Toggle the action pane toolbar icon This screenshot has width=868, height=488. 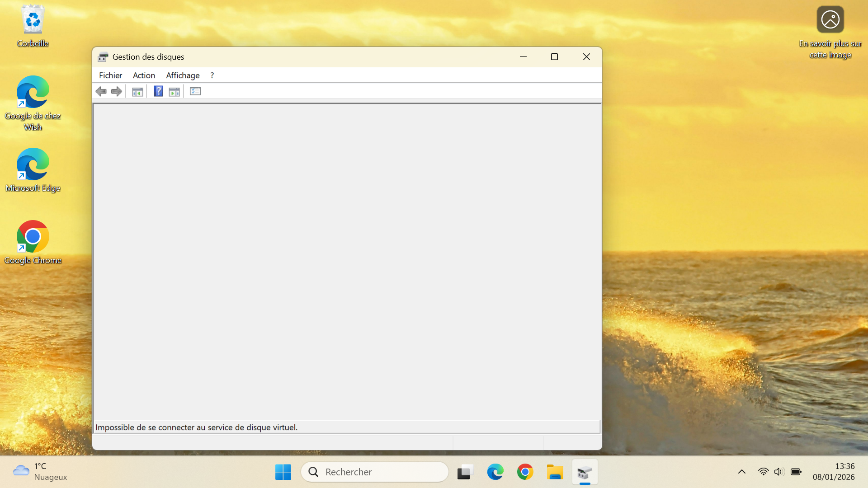(x=174, y=92)
